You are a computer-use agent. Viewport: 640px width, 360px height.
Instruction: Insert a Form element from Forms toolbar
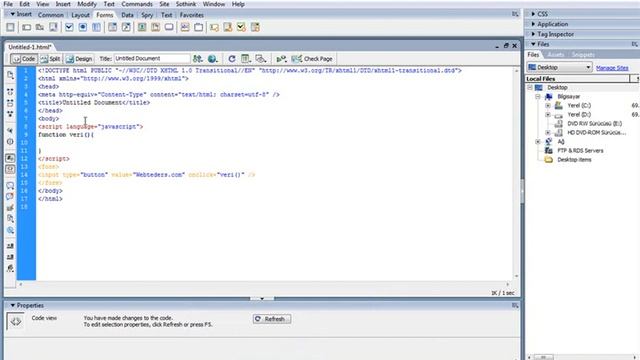point(10,27)
